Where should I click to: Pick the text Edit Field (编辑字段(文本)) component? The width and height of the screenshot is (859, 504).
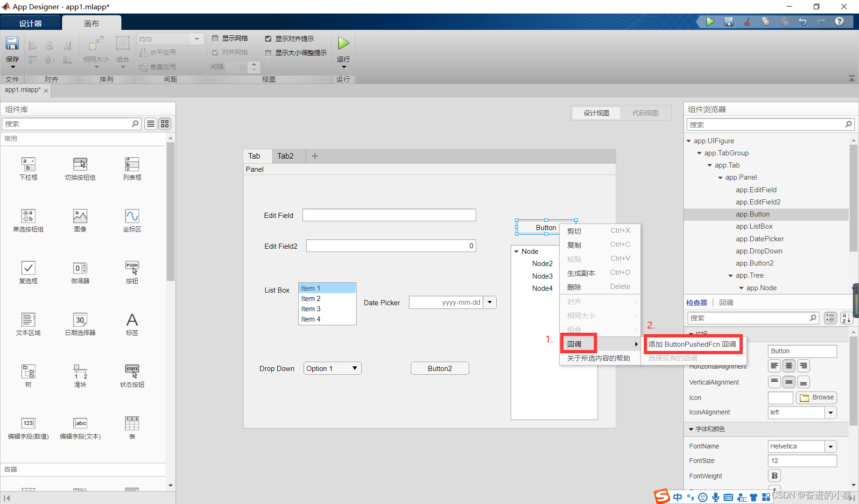click(x=80, y=423)
